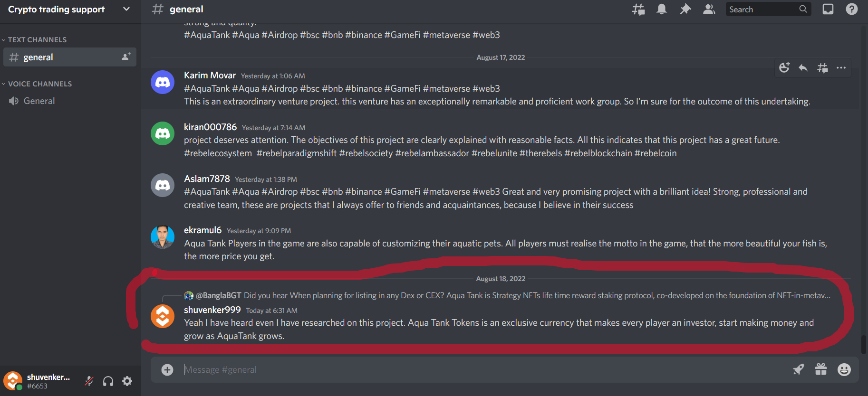The height and width of the screenshot is (396, 868).
Task: Add reaction to Karim Movar's message
Action: click(784, 67)
